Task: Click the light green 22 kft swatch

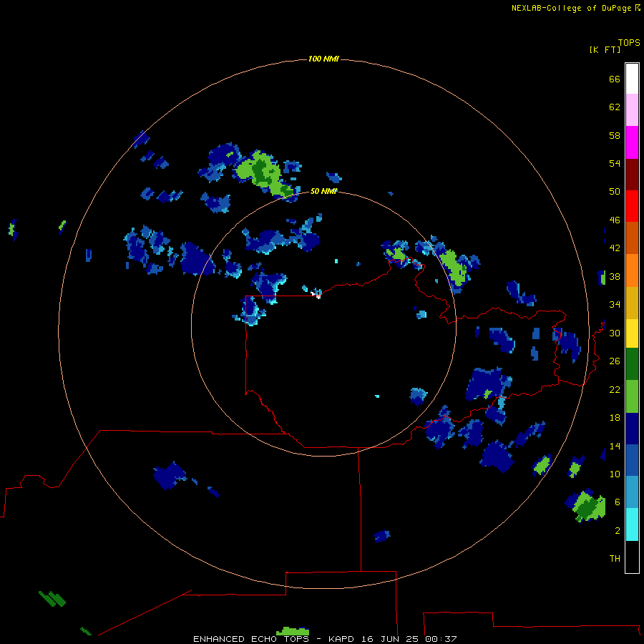Action: pyautogui.click(x=632, y=396)
